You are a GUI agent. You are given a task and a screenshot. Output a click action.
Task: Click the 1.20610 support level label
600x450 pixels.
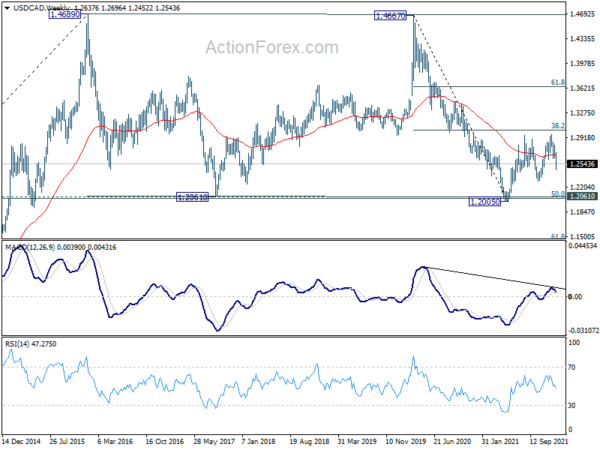pos(192,197)
